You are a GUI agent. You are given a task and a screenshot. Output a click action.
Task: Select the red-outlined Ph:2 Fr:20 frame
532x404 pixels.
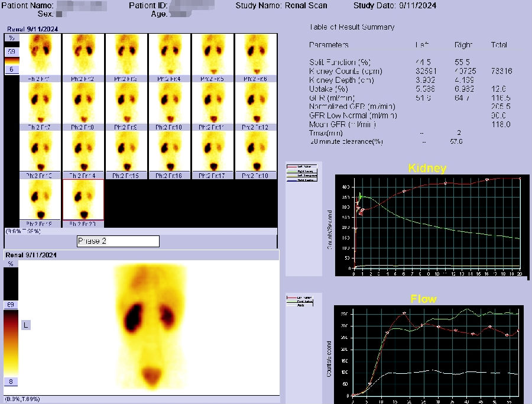coord(83,201)
